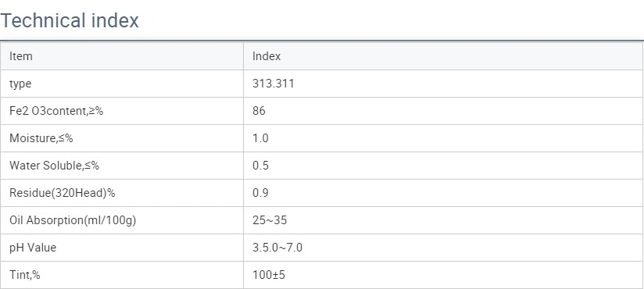The height and width of the screenshot is (289, 644).
Task: Select the 1.0 moisture value
Action: tap(260, 138)
